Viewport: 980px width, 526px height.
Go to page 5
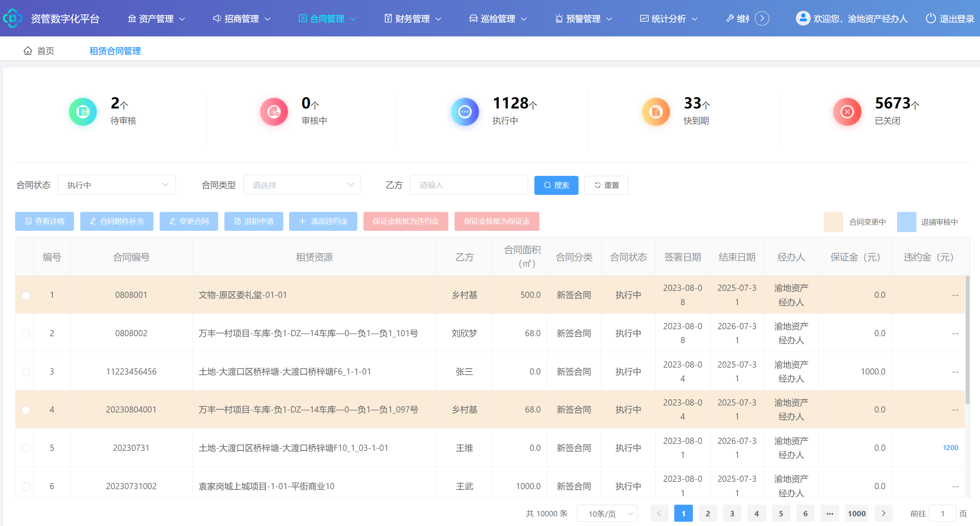[x=781, y=514]
